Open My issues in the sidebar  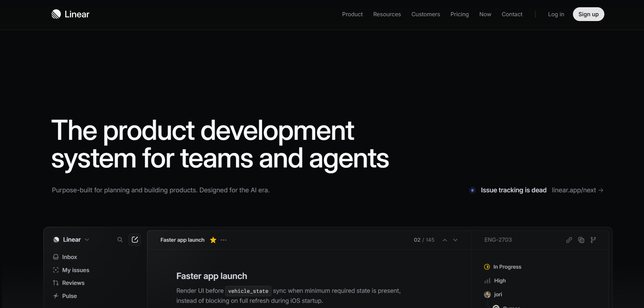pos(71,270)
